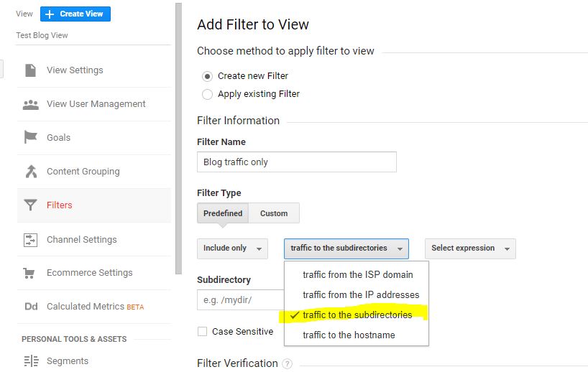Collapse the traffic to the subdirectories dropdown

click(x=346, y=248)
